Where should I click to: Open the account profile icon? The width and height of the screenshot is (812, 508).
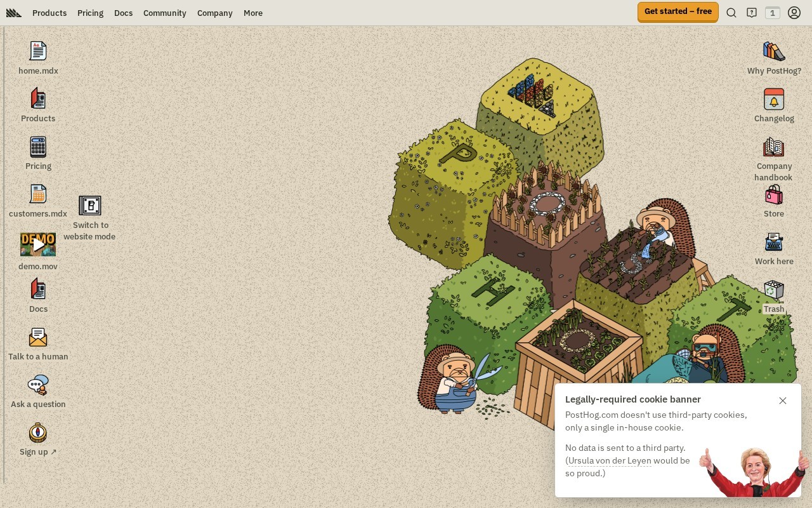coord(794,13)
